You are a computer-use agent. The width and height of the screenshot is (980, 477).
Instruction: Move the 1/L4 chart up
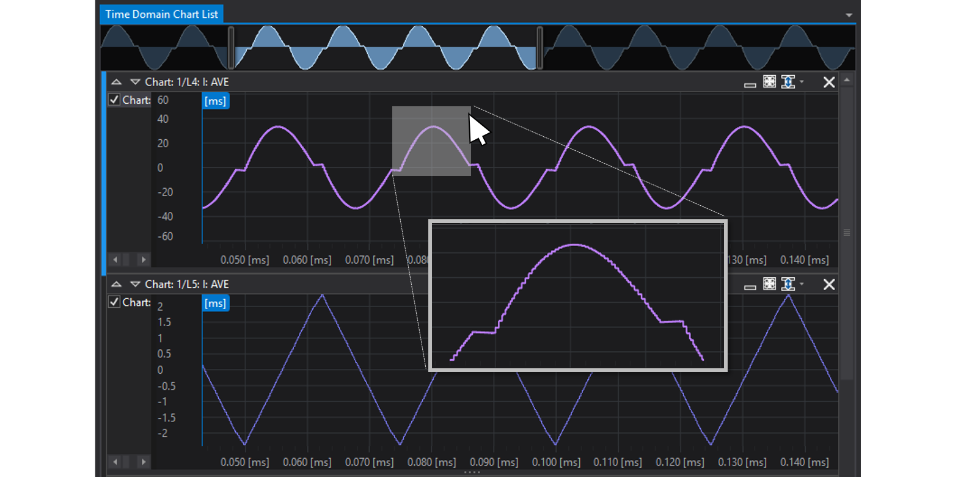point(116,82)
